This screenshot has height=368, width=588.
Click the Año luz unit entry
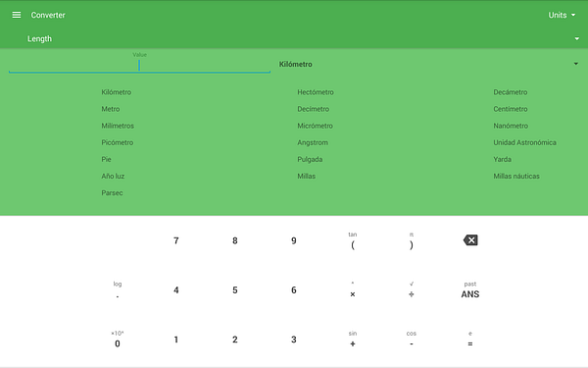[113, 176]
